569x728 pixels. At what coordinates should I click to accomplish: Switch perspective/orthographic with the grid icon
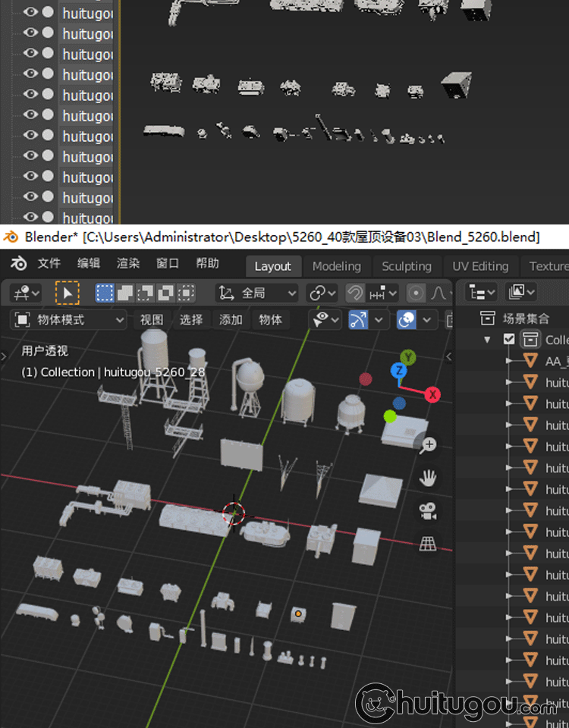click(x=429, y=544)
